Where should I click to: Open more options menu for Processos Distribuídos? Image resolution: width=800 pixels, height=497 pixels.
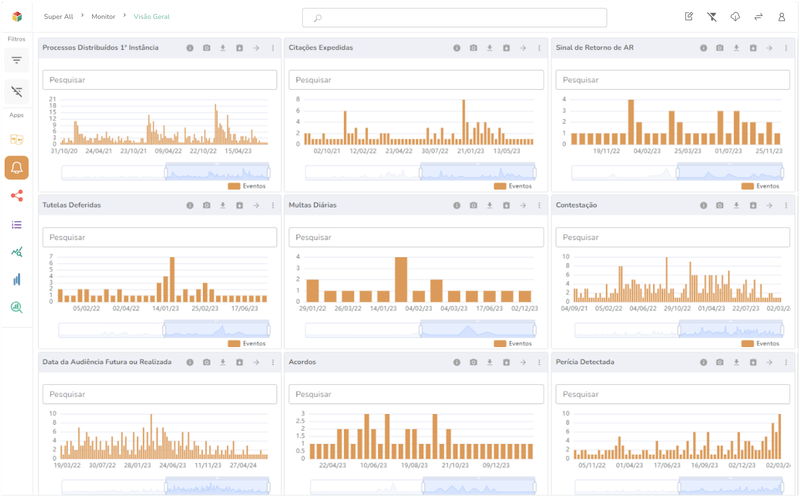tap(272, 48)
